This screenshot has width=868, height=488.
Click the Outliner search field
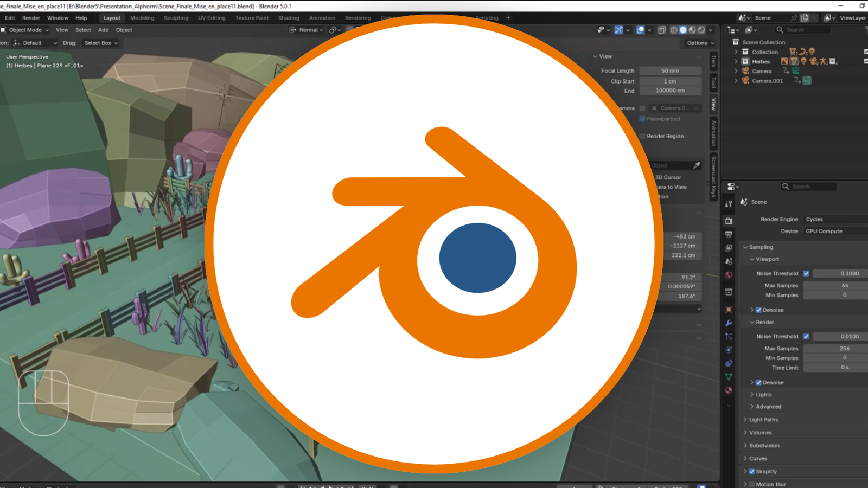[x=803, y=30]
